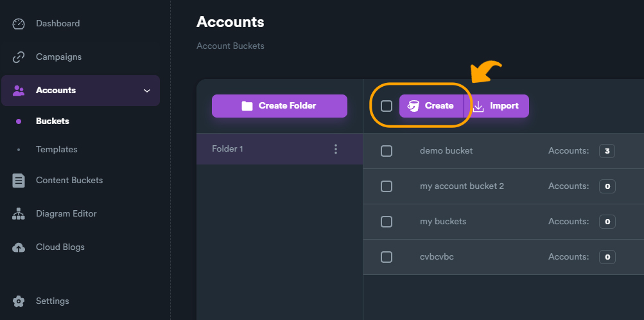Click the Create bucket button
The width and height of the screenshot is (644, 320).
point(431,106)
